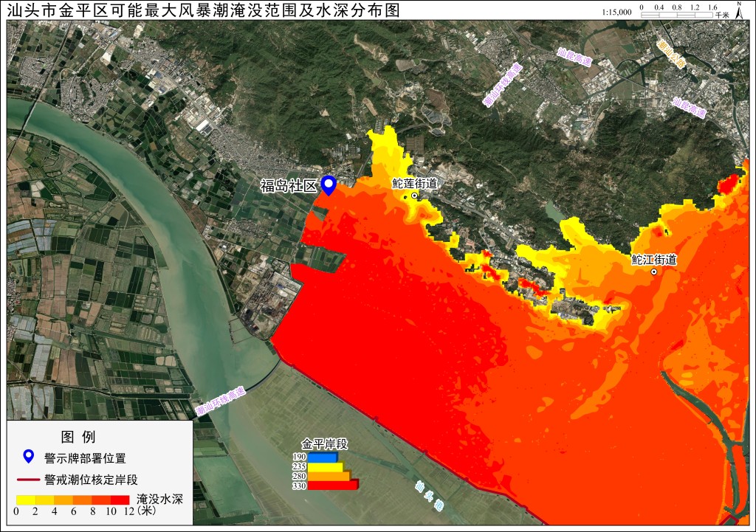Click the 淹没水深 legend label
The width and height of the screenshot is (756, 532).
point(159,500)
